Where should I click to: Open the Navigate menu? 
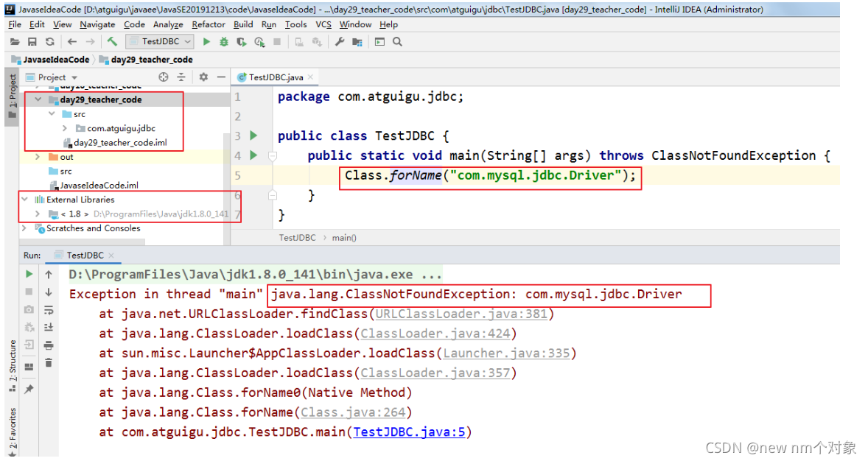click(x=97, y=24)
